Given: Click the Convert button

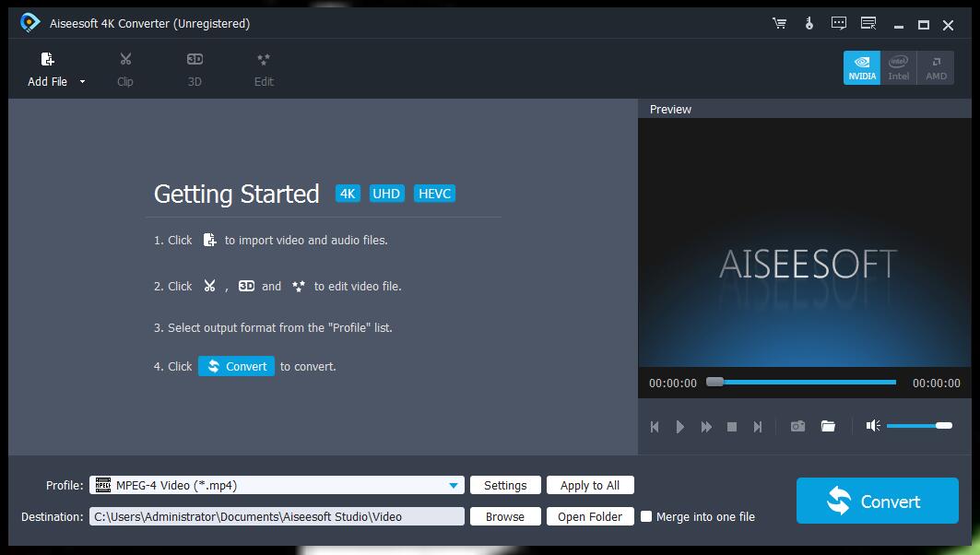Looking at the screenshot, I should click(x=876, y=501).
